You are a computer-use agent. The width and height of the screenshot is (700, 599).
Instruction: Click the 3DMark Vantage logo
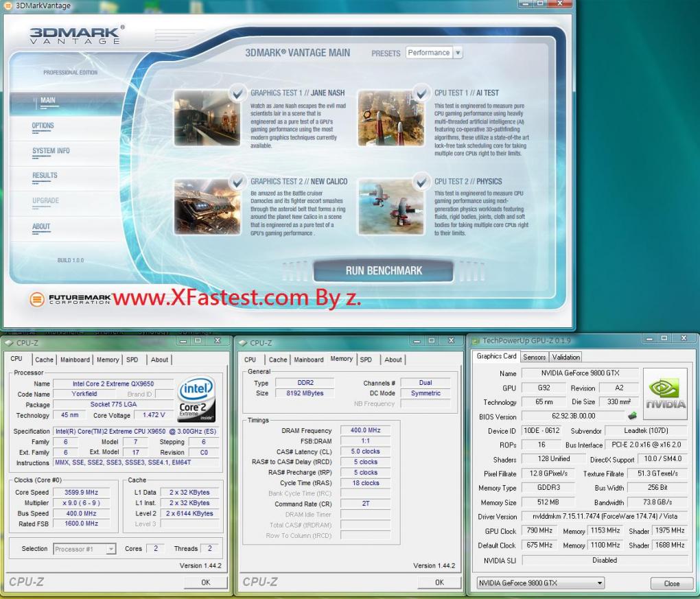coord(76,35)
